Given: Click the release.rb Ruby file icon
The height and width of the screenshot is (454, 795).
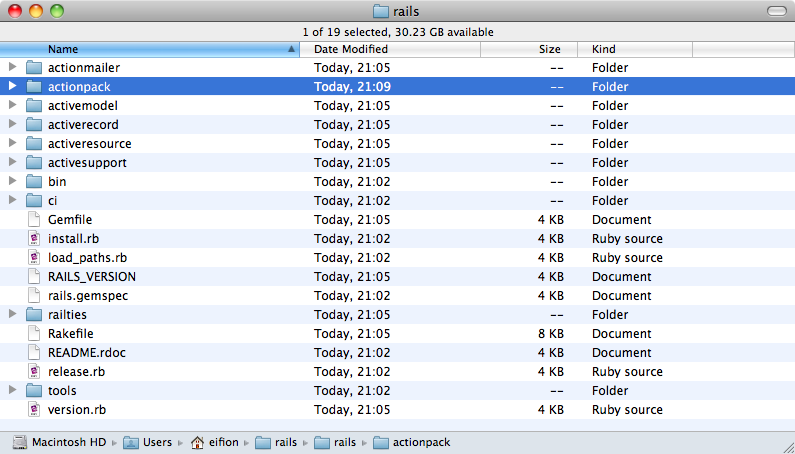Looking at the screenshot, I should click(34, 371).
